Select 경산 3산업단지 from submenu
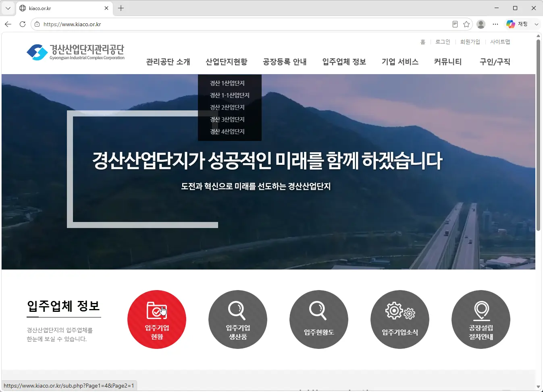543x392 pixels. 227,119
